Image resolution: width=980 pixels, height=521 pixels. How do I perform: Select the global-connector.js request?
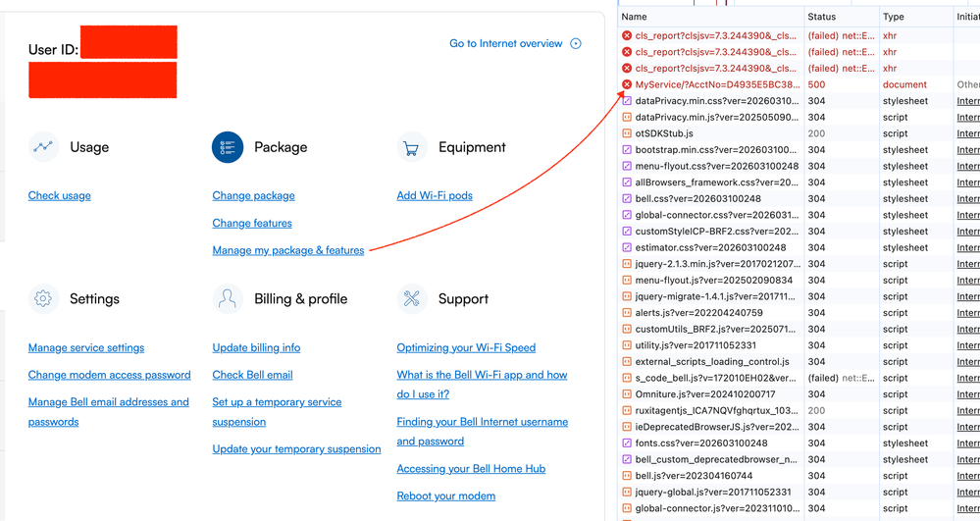[x=799, y=508]
